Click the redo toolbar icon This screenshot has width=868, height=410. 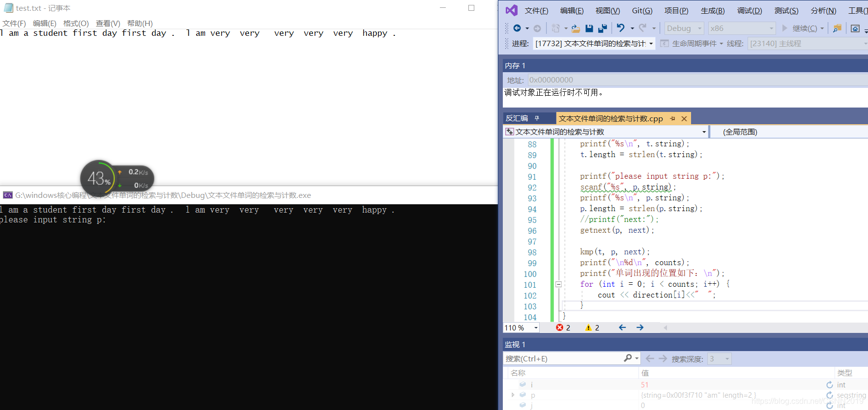642,28
